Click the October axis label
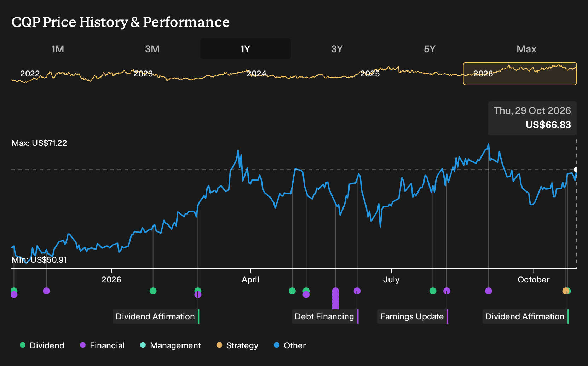 [x=534, y=280]
